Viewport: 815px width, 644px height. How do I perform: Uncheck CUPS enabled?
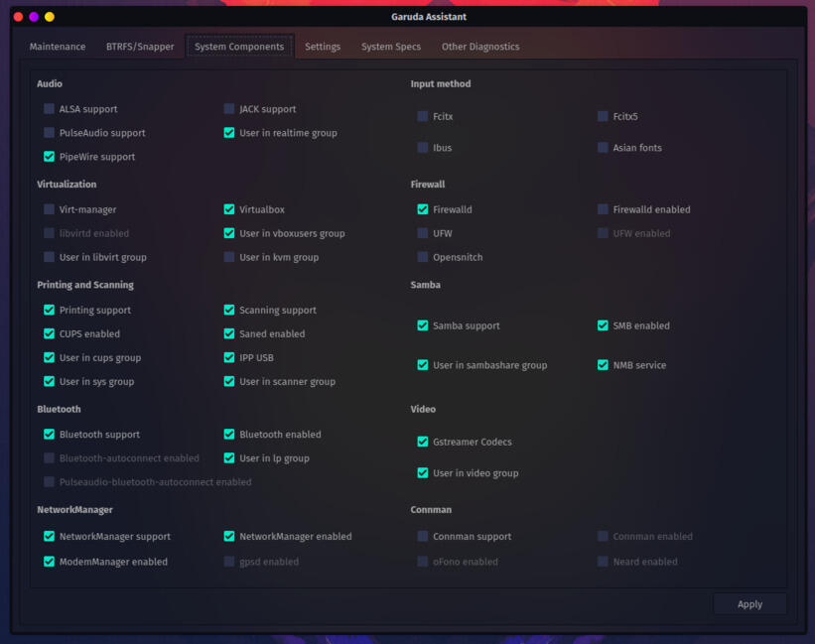49,334
